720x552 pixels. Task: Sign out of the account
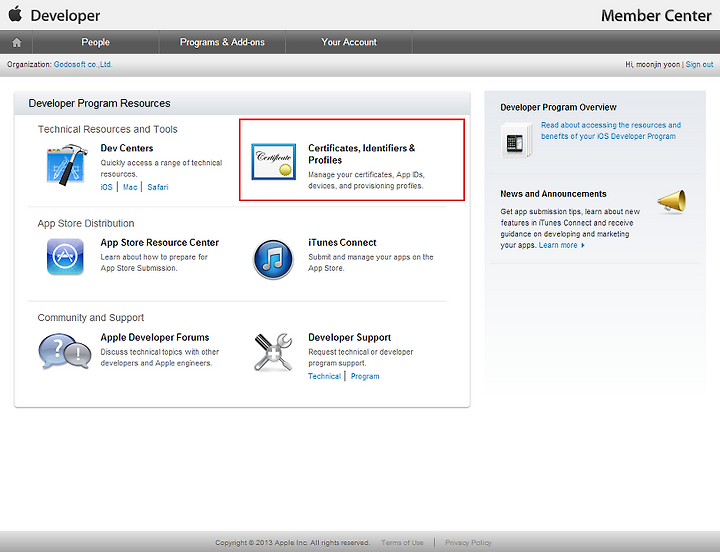pos(699,64)
